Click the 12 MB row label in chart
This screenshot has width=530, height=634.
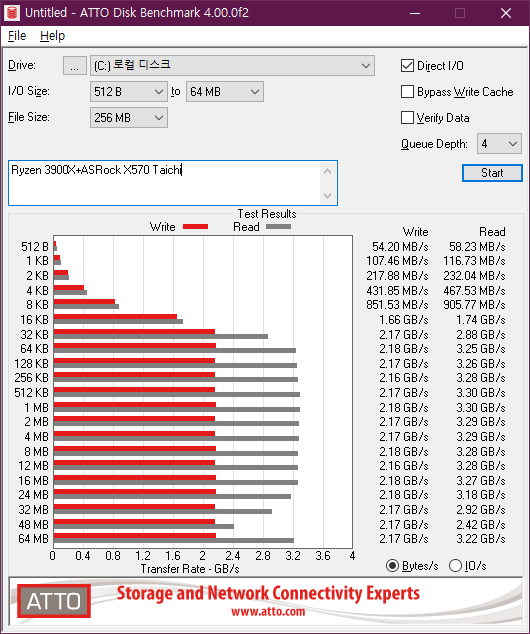click(33, 466)
